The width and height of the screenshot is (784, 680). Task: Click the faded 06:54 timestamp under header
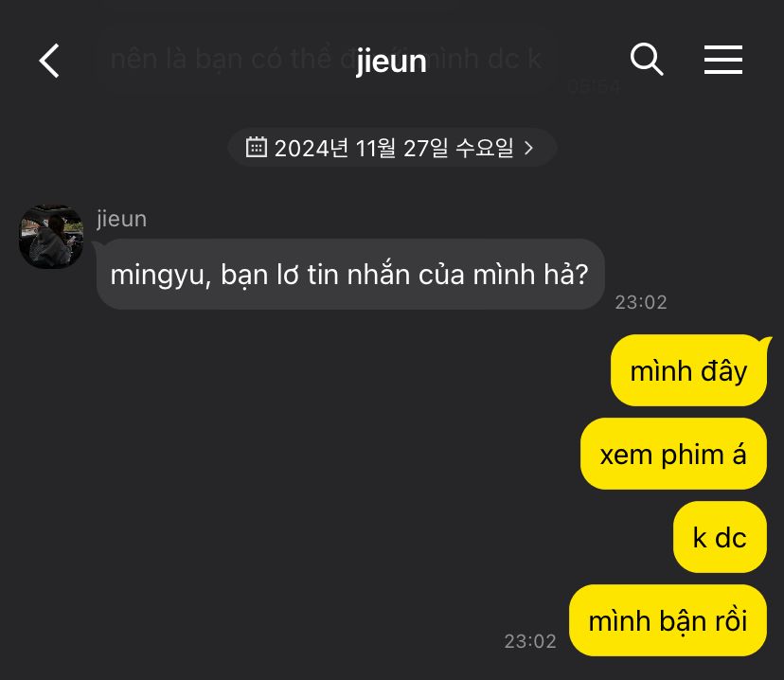point(594,87)
